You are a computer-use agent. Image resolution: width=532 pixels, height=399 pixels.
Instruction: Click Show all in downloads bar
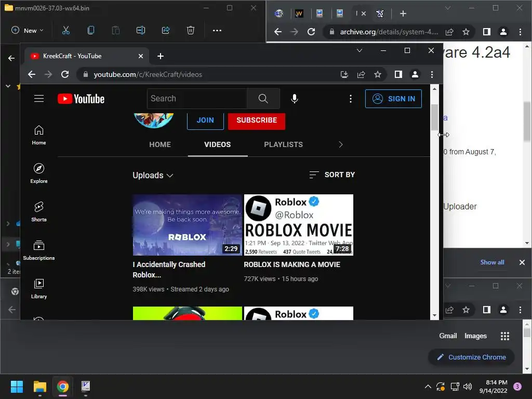tap(492, 262)
